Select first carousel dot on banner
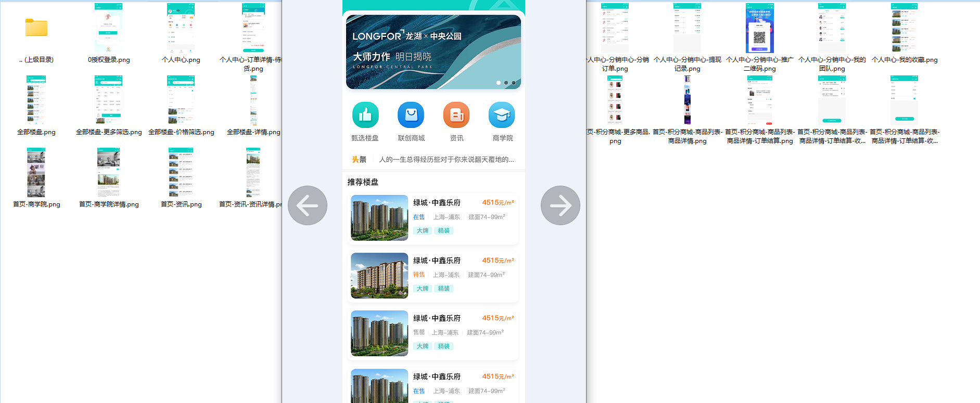Viewport: 980px width, 403px height. [499, 83]
